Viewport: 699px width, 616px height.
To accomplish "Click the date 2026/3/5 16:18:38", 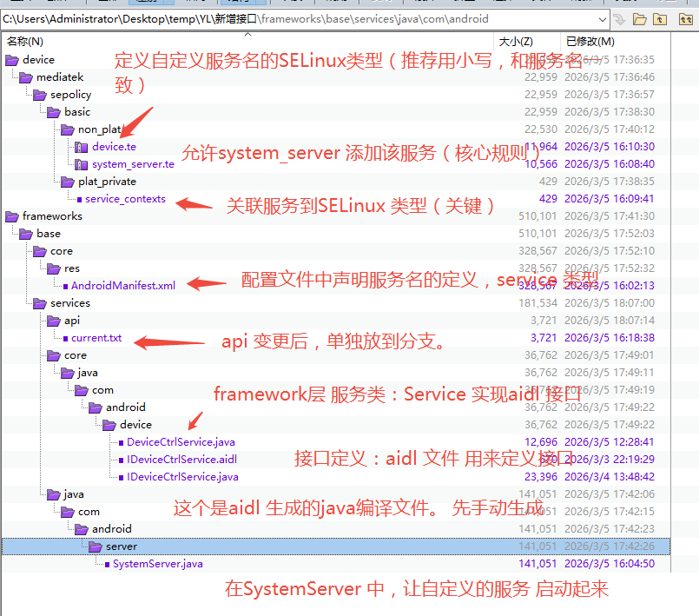I will pos(610,338).
